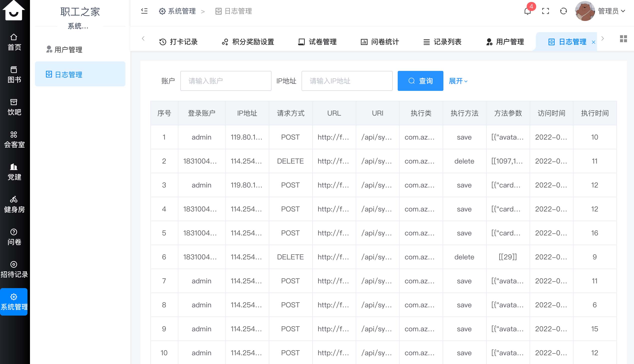The width and height of the screenshot is (634, 364).
Task: Click the [[29]] parameter cell
Action: (x=508, y=257)
